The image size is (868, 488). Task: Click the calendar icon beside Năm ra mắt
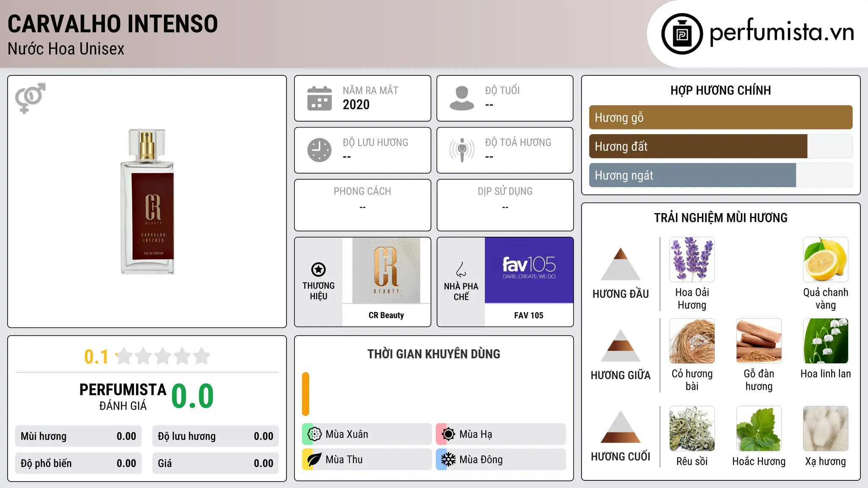click(320, 98)
